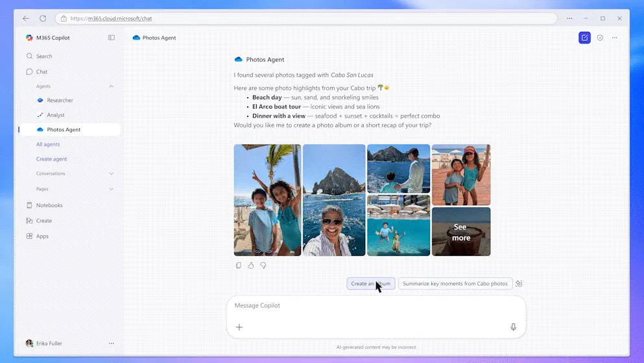Open the Researcher agent
644x363 pixels.
click(60, 101)
